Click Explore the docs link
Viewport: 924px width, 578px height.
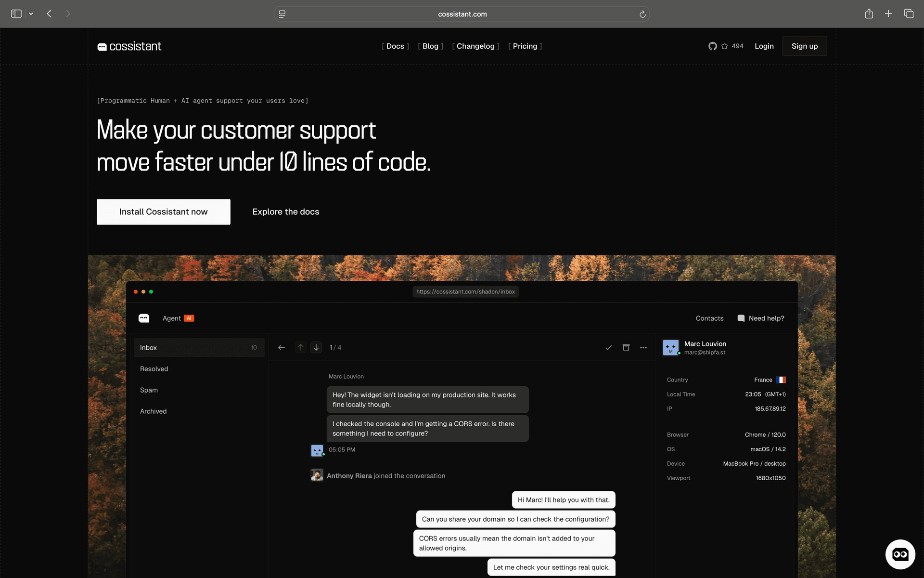click(286, 212)
